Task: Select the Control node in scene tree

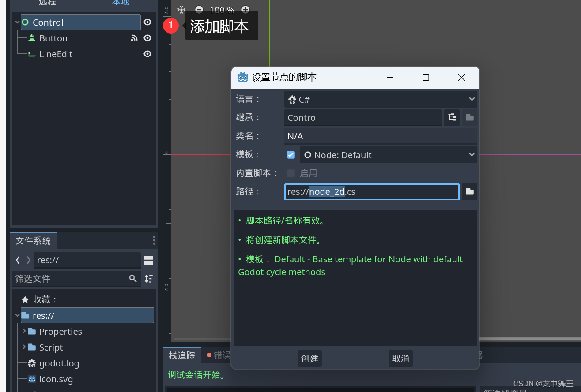Action: [81, 22]
